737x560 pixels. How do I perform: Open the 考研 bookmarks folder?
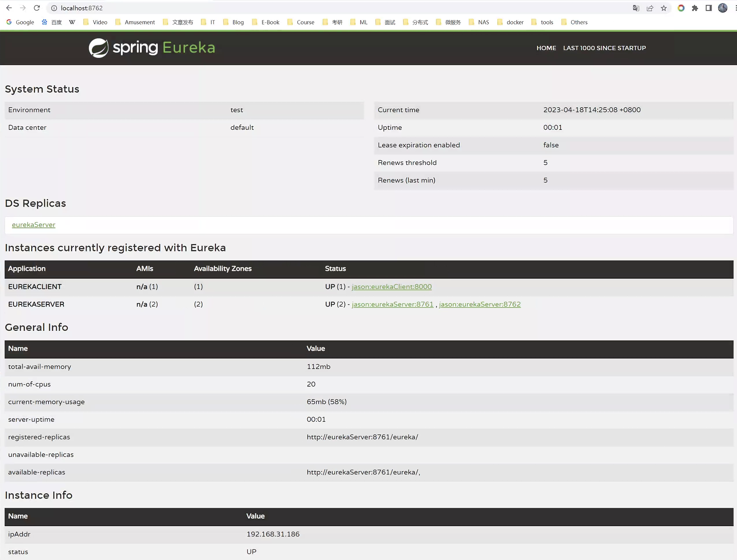(x=333, y=22)
